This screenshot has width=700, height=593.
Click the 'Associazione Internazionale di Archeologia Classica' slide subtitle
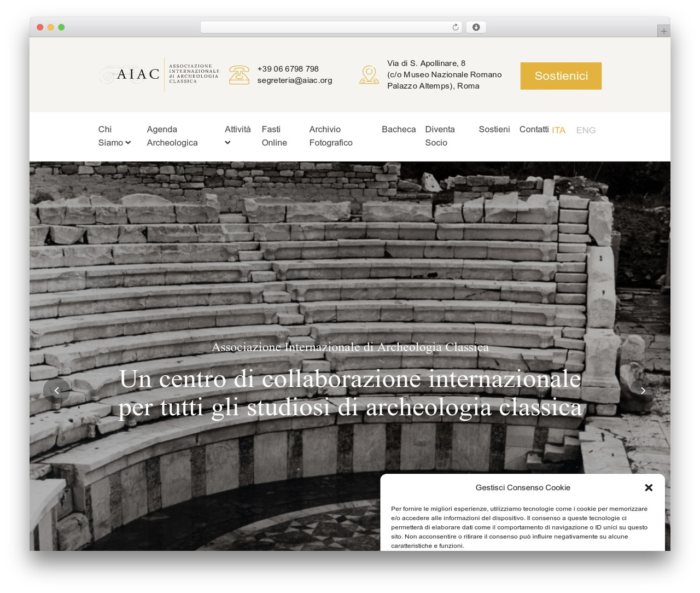click(x=350, y=347)
